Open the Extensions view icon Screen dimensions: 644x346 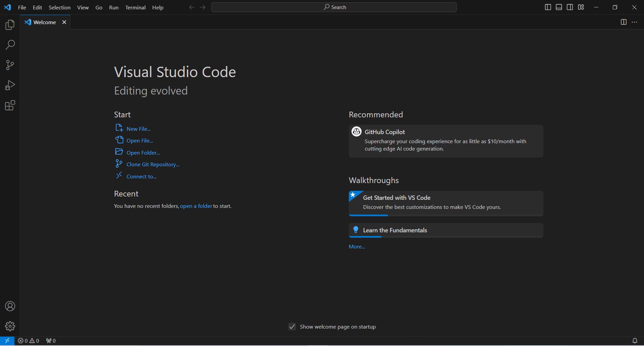[10, 105]
